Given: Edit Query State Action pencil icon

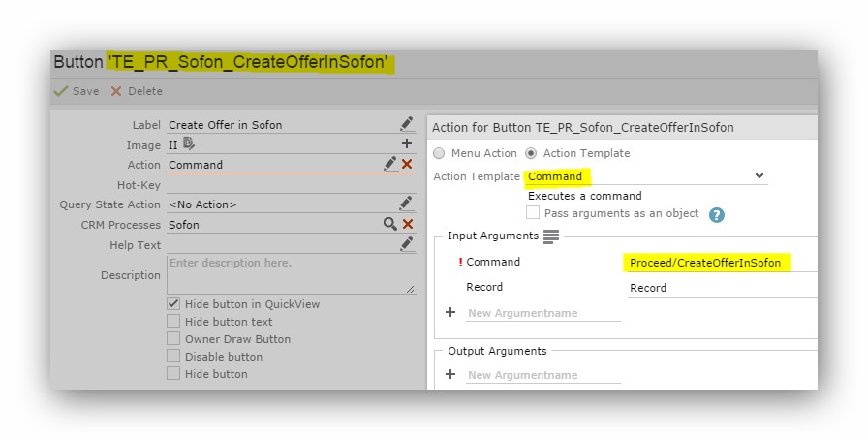Looking at the screenshot, I should coord(406,203).
